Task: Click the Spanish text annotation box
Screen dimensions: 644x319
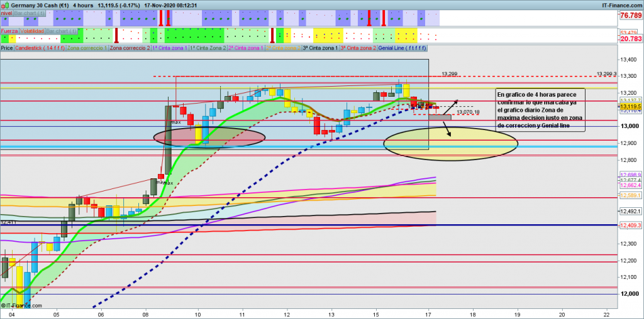Action: coord(540,110)
